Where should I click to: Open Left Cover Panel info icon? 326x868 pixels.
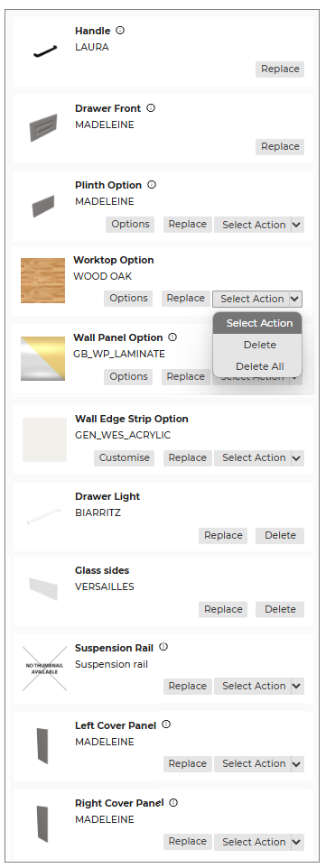coord(166,725)
